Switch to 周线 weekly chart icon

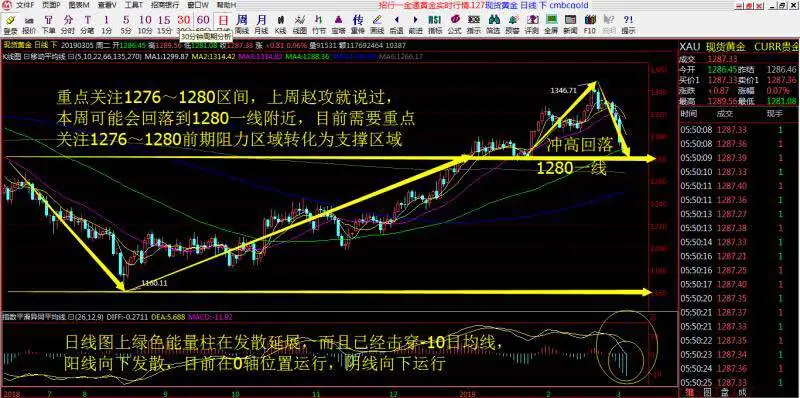tap(242, 23)
